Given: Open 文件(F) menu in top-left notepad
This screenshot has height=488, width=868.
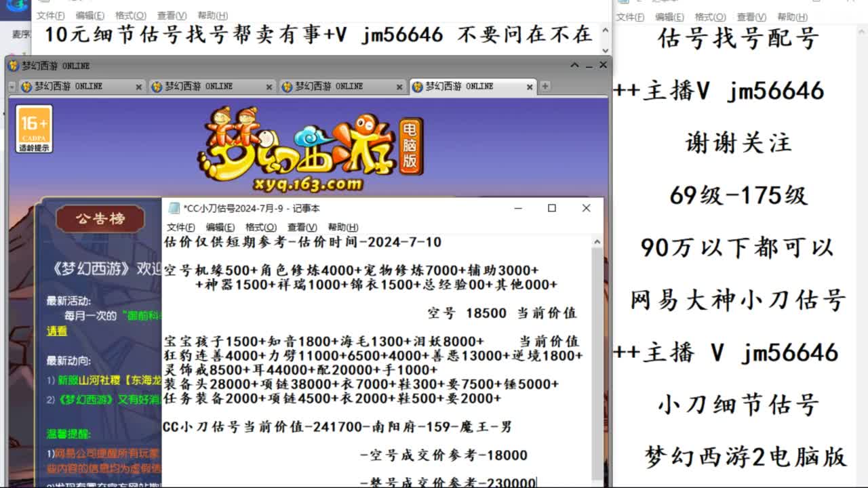Looking at the screenshot, I should 51,16.
